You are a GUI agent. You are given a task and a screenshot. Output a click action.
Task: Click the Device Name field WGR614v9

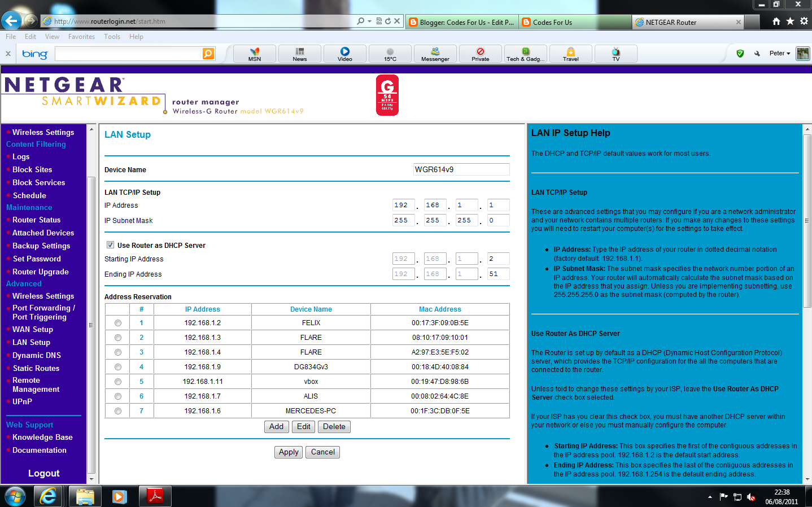[461, 169]
